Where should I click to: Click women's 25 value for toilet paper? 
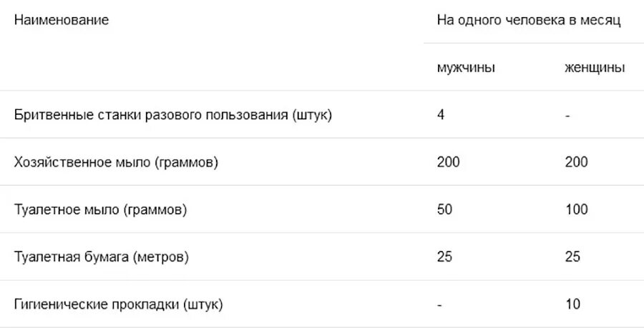572,257
